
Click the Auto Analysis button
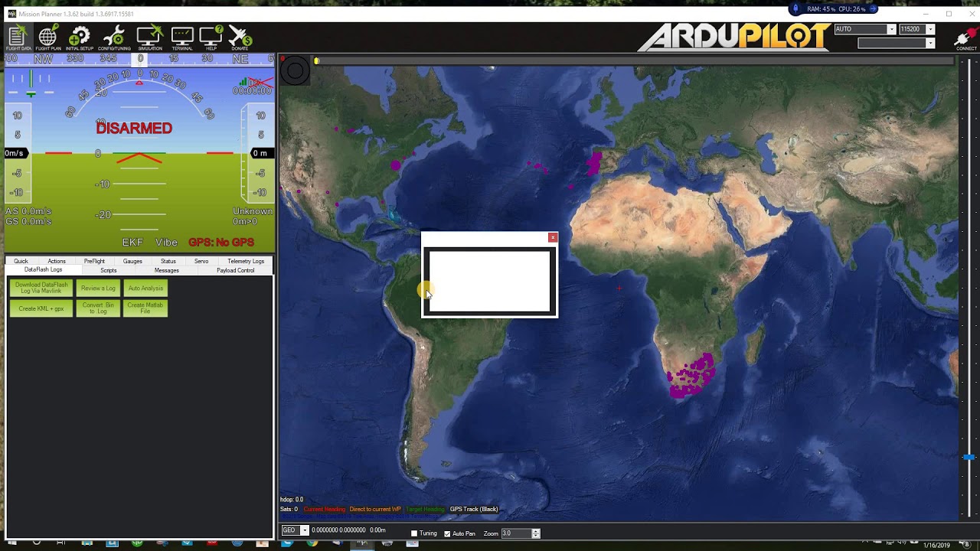tap(145, 288)
